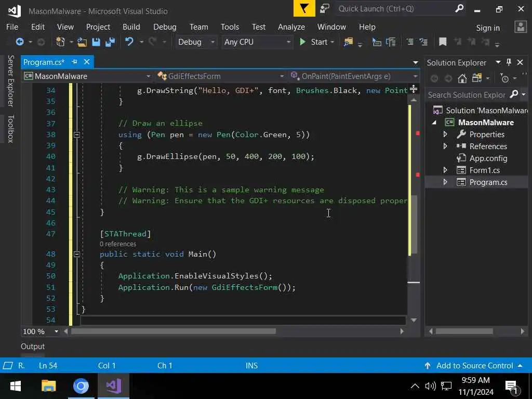Collapse the Main method at line 48
The width and height of the screenshot is (532, 399).
77,254
